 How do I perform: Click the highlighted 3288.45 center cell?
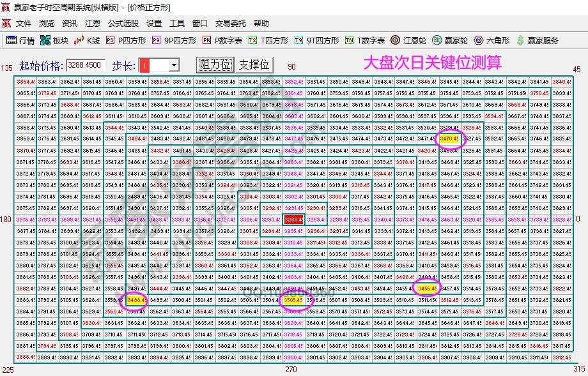coord(293,219)
